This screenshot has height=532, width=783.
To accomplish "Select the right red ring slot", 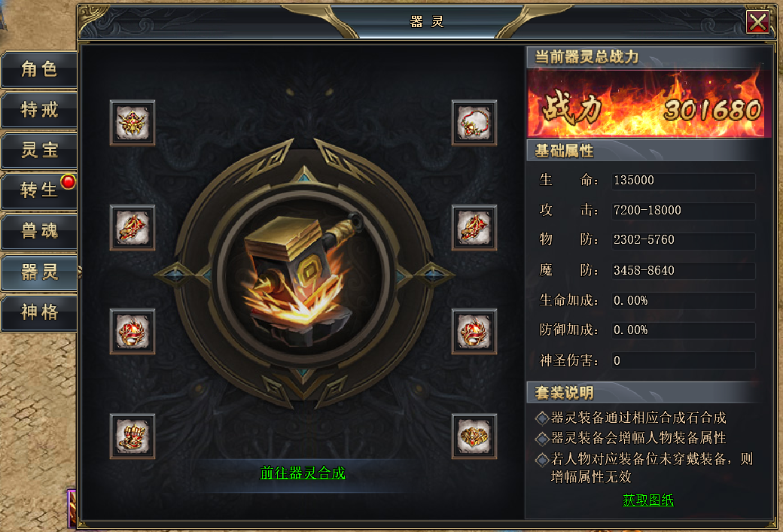I will [474, 331].
